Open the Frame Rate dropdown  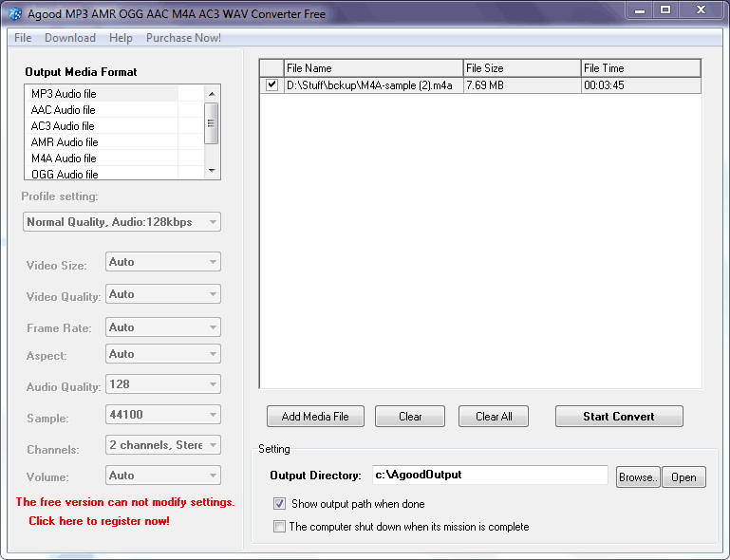163,327
